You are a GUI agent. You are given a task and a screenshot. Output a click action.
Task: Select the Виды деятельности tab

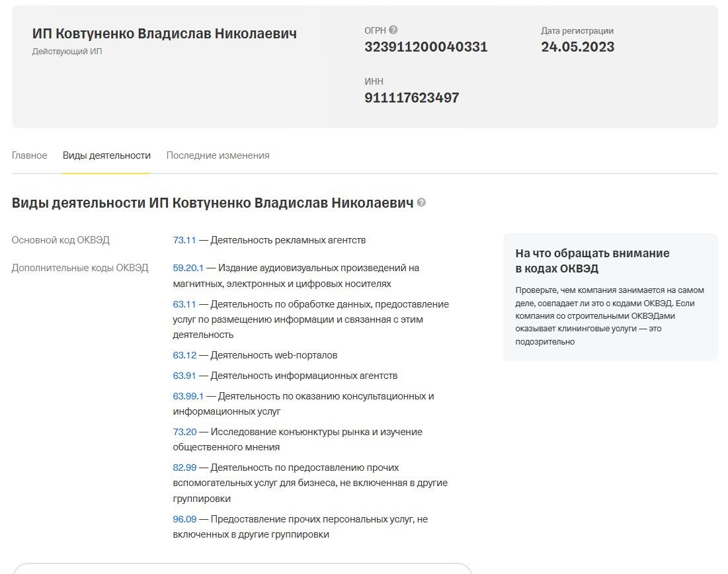click(x=106, y=155)
